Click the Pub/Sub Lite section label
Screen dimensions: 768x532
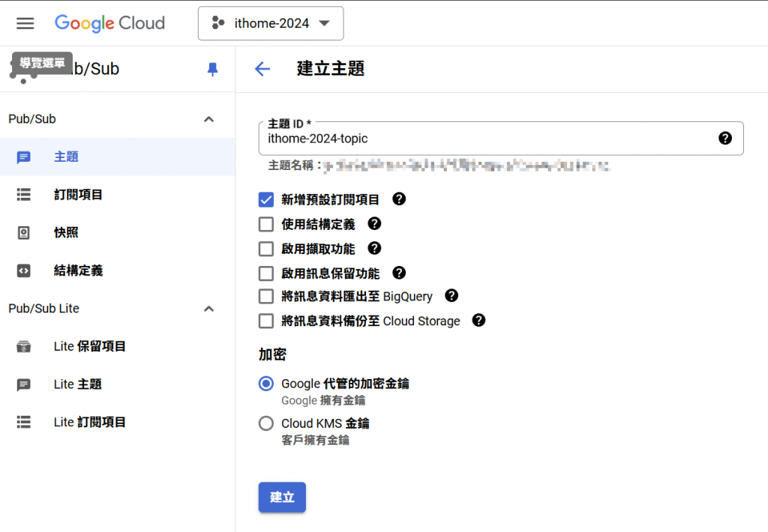(44, 308)
